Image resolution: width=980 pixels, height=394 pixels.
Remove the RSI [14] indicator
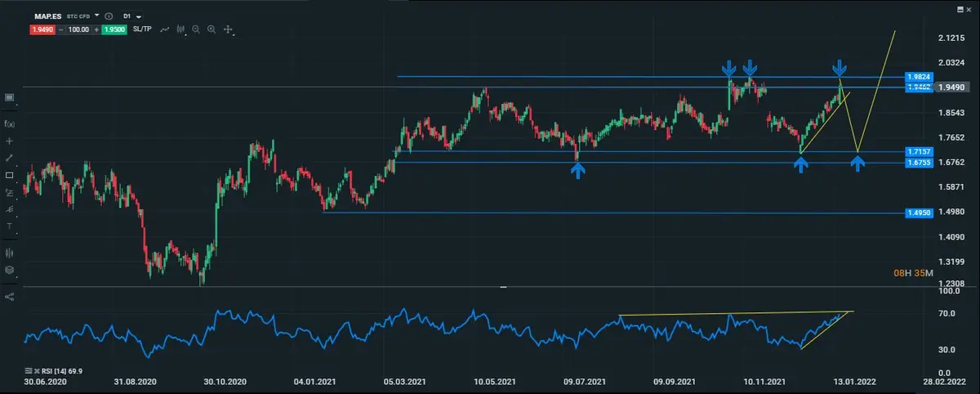38,370
